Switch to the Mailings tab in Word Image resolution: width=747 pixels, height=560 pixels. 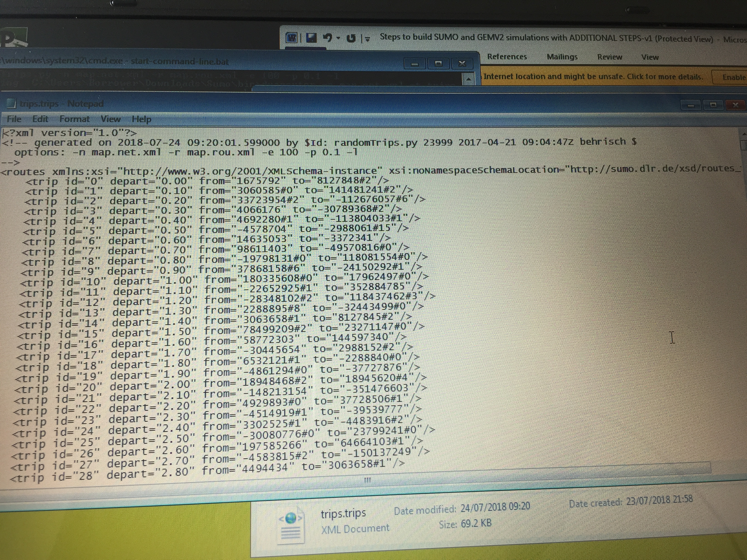[x=562, y=57]
